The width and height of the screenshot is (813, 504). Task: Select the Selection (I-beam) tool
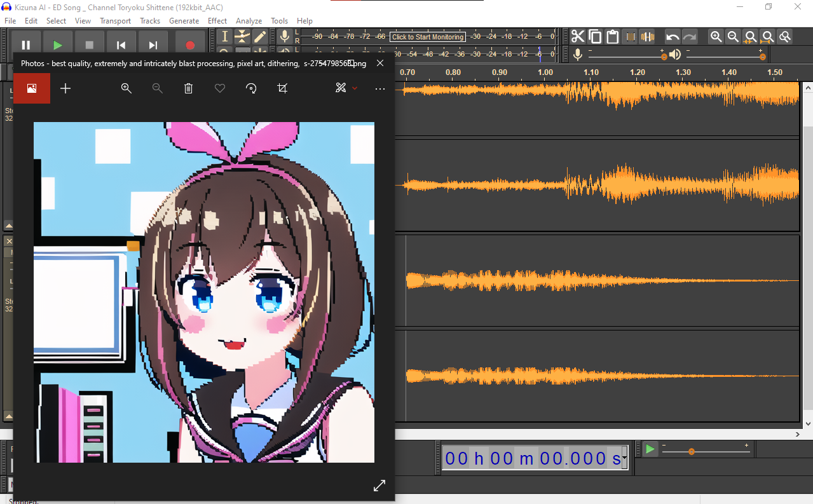224,36
